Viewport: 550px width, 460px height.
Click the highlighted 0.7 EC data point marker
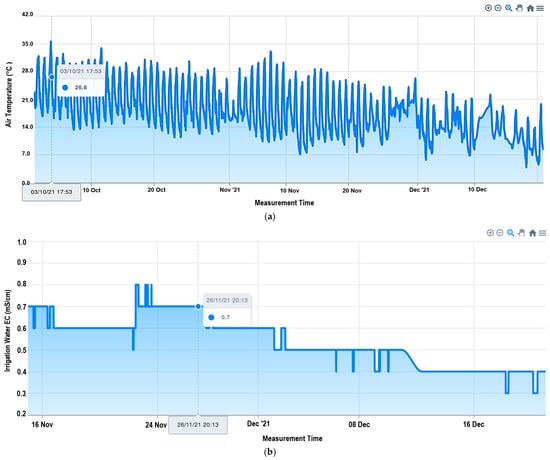[198, 306]
